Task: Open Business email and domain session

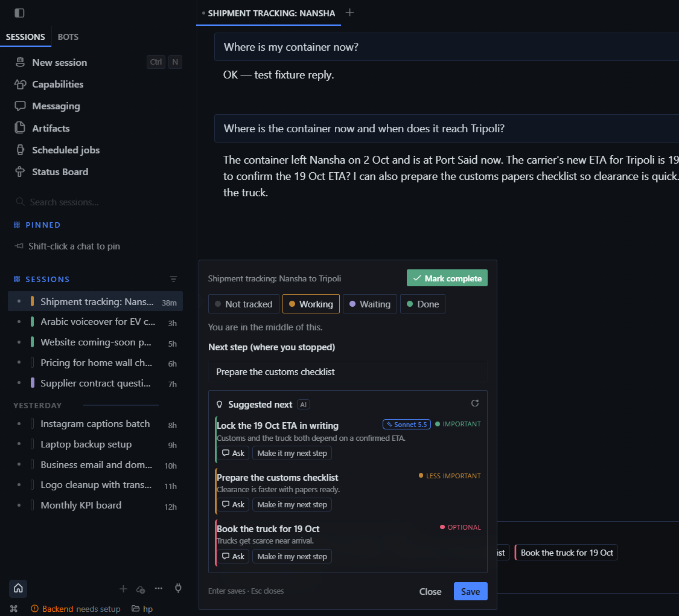Action: 96,465
